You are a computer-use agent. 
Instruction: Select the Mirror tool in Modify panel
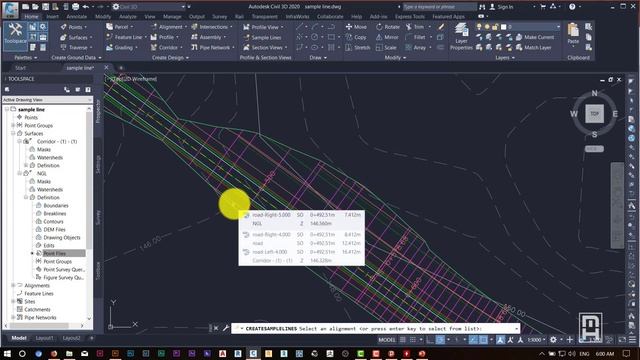pyautogui.click(x=387, y=37)
